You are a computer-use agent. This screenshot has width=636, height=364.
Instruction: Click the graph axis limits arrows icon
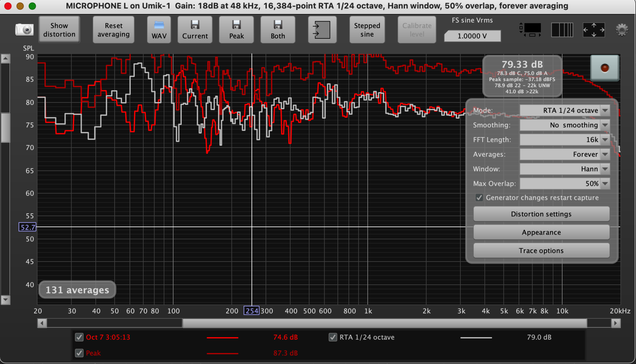[594, 30]
